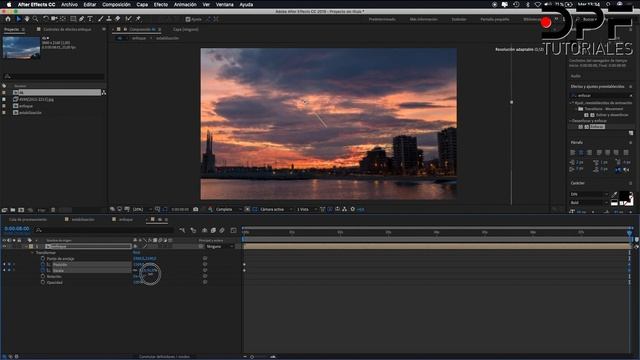
Task: Switch to the Cola de procesamiento tab
Action: (28, 220)
